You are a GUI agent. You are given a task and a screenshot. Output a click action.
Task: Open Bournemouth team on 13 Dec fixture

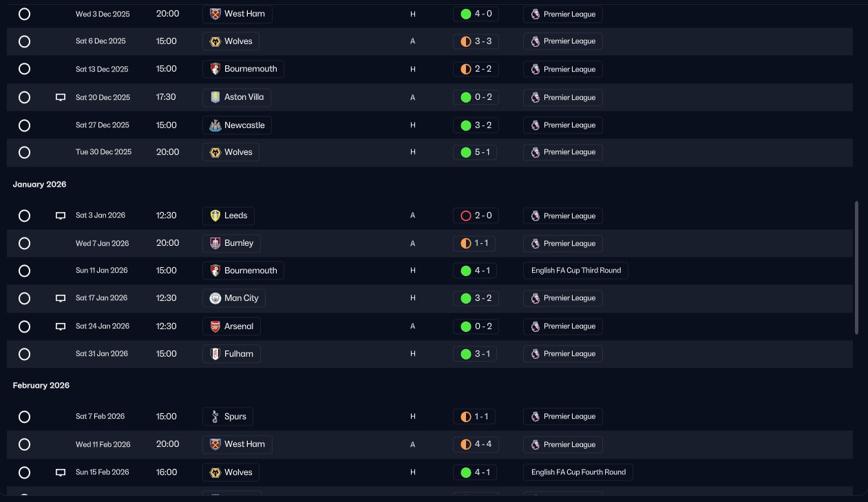250,69
